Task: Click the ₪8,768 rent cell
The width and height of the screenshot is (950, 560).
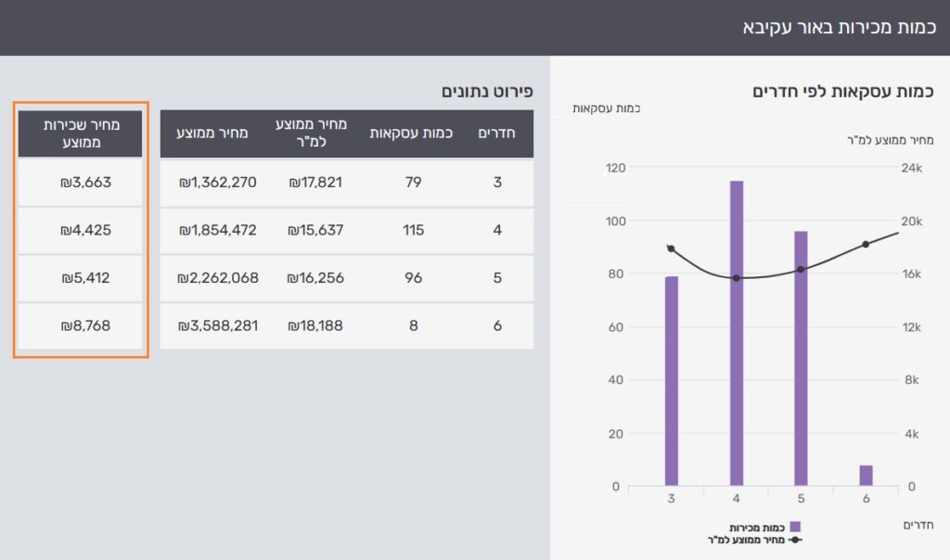Action: click(x=80, y=325)
